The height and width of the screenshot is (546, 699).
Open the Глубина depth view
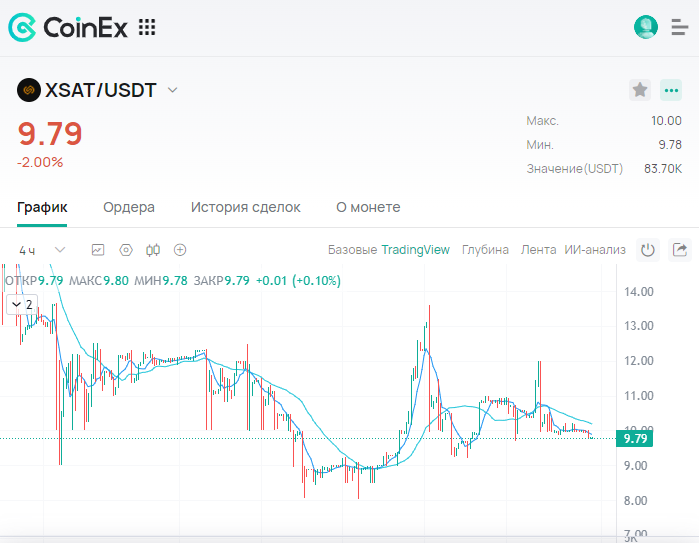click(485, 250)
